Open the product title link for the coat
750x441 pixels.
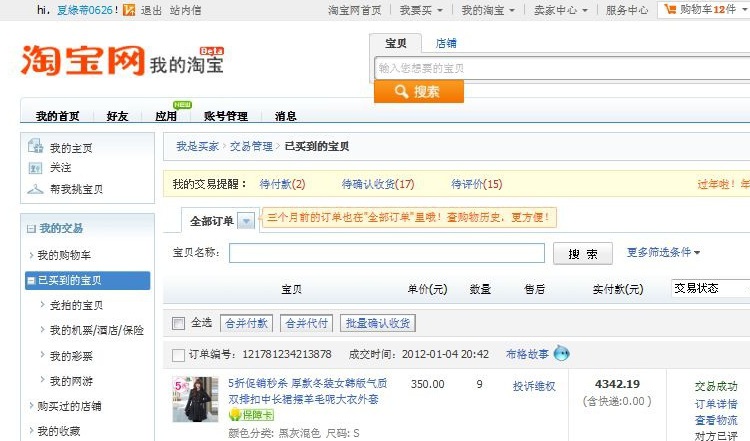[308, 391]
